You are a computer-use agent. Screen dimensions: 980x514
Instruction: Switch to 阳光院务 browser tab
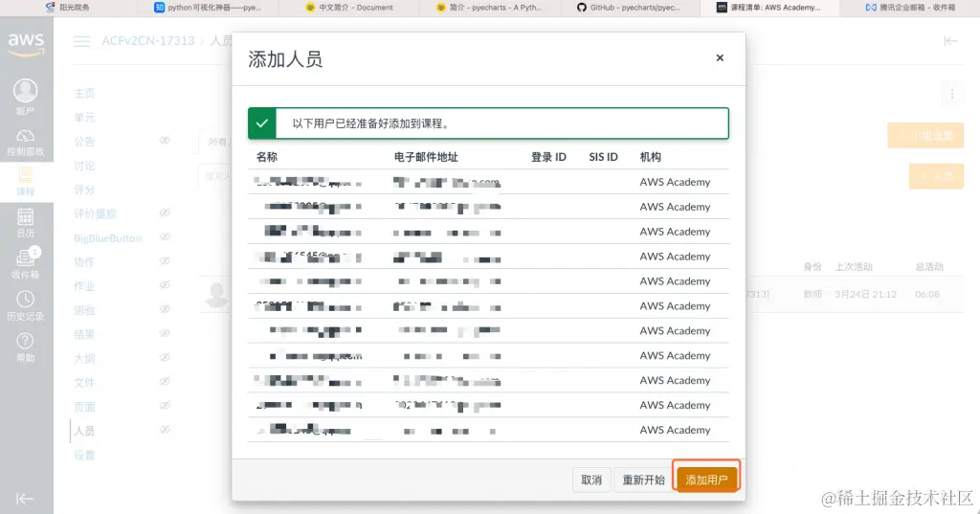coord(68,8)
